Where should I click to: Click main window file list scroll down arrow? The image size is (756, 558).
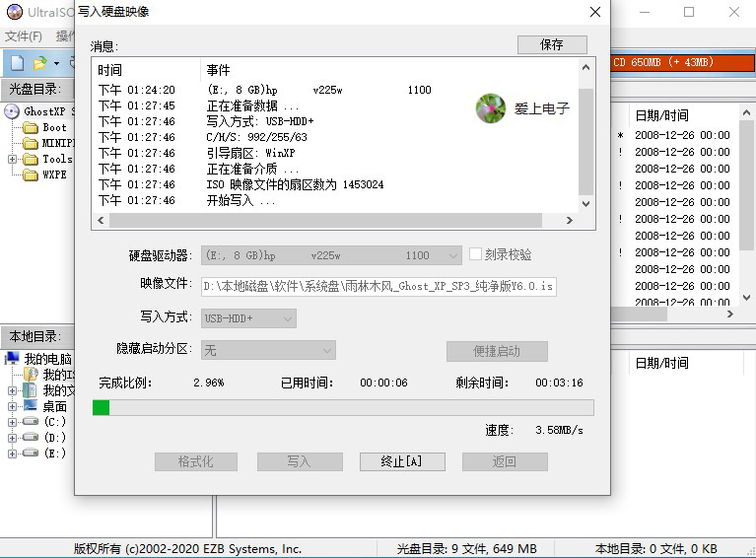point(746,298)
